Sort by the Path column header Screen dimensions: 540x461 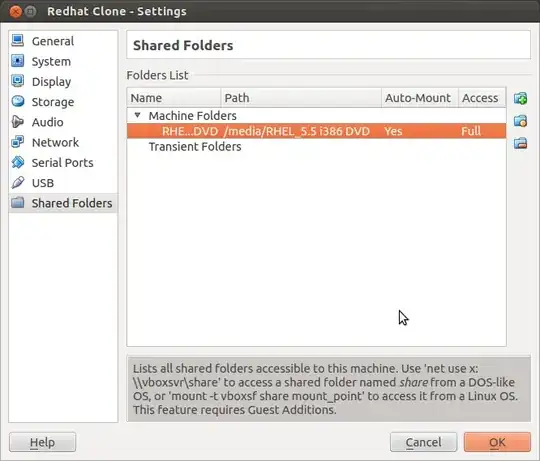[301, 98]
